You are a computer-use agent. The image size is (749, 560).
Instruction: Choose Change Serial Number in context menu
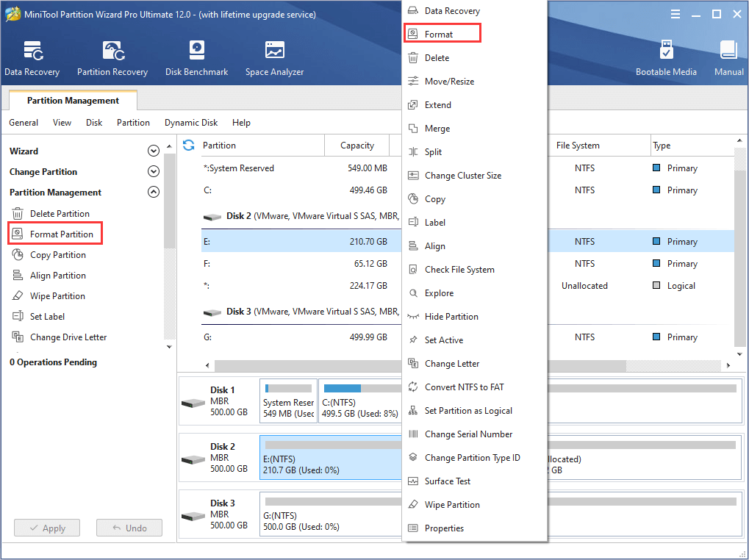point(474,434)
